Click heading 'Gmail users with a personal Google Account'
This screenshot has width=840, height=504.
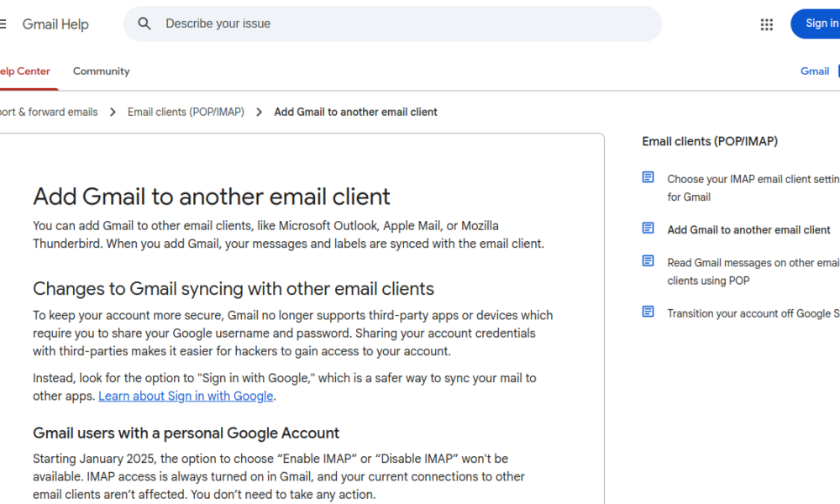tap(186, 433)
